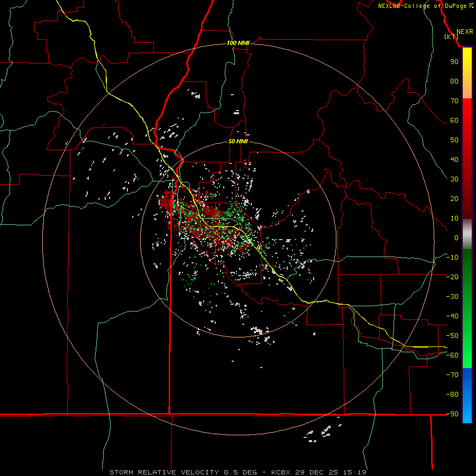Viewport: 476px width, 476px height.
Task: Click the -90 value on the velocity scale
Action: tap(452, 414)
